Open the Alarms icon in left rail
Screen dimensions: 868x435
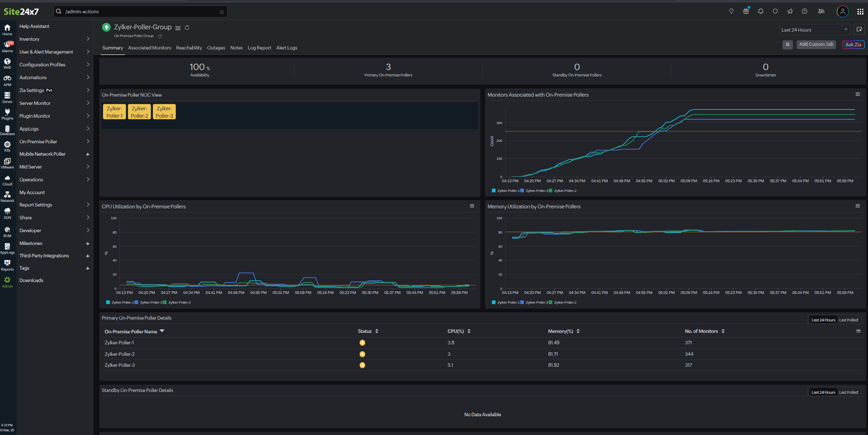pyautogui.click(x=7, y=46)
